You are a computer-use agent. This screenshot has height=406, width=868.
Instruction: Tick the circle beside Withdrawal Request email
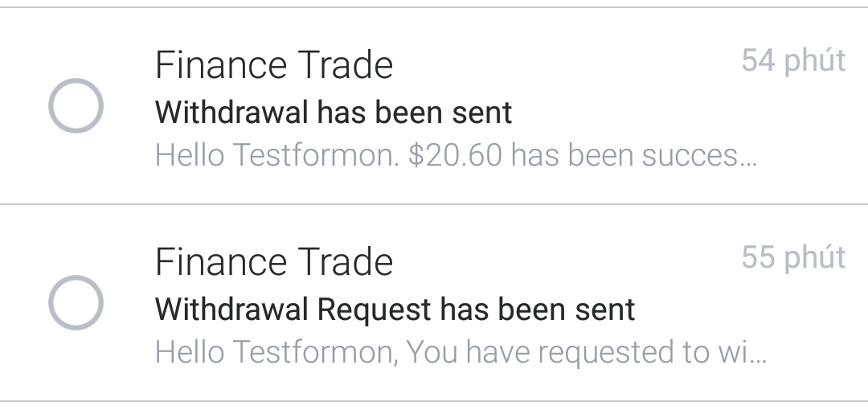(x=76, y=303)
